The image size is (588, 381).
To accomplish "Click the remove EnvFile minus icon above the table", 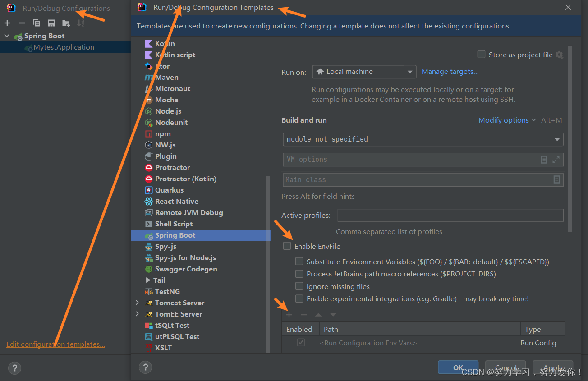I will pos(304,315).
